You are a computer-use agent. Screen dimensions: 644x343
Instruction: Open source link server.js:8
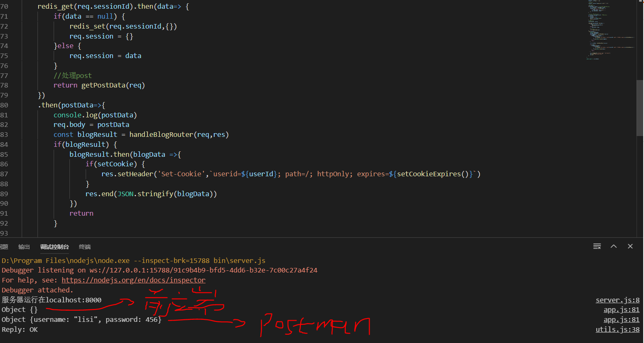[617, 300]
